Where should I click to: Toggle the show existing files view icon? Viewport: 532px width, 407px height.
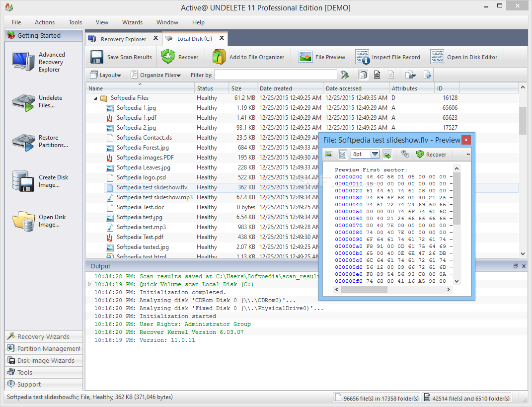click(x=377, y=75)
